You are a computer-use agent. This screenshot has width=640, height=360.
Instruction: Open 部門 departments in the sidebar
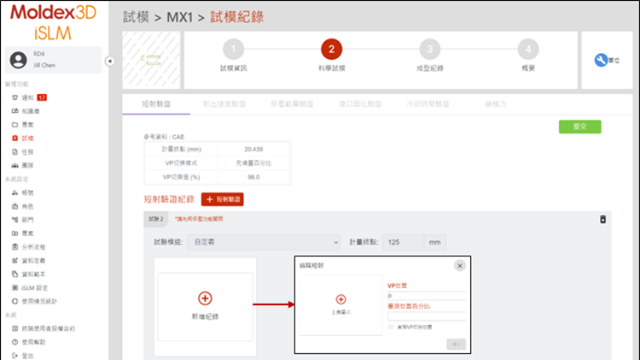point(23,220)
